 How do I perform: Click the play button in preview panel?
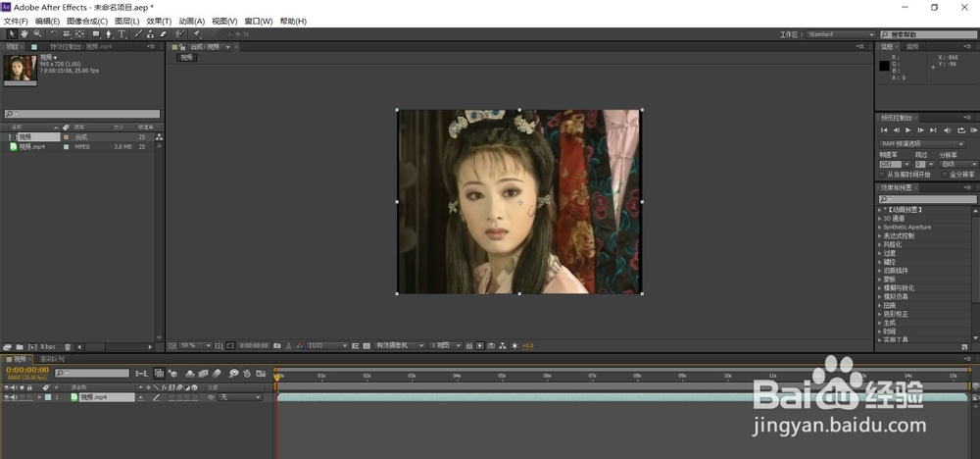[907, 130]
